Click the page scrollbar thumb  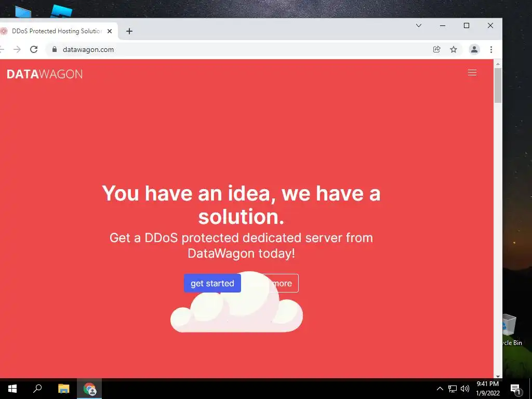(x=498, y=86)
